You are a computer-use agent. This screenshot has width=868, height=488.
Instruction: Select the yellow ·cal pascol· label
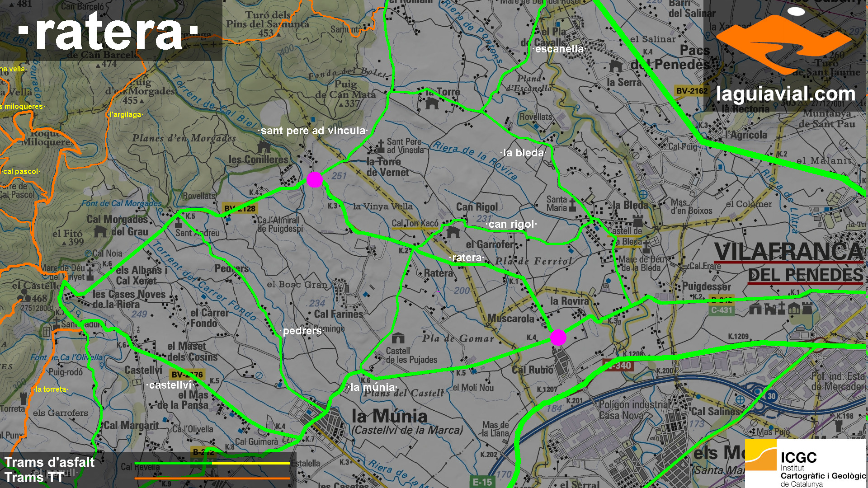click(x=20, y=172)
